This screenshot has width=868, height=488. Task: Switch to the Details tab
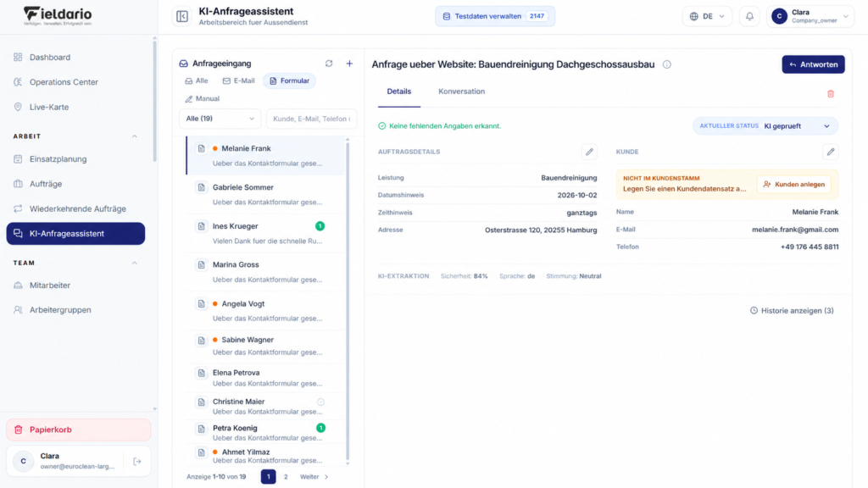(399, 91)
